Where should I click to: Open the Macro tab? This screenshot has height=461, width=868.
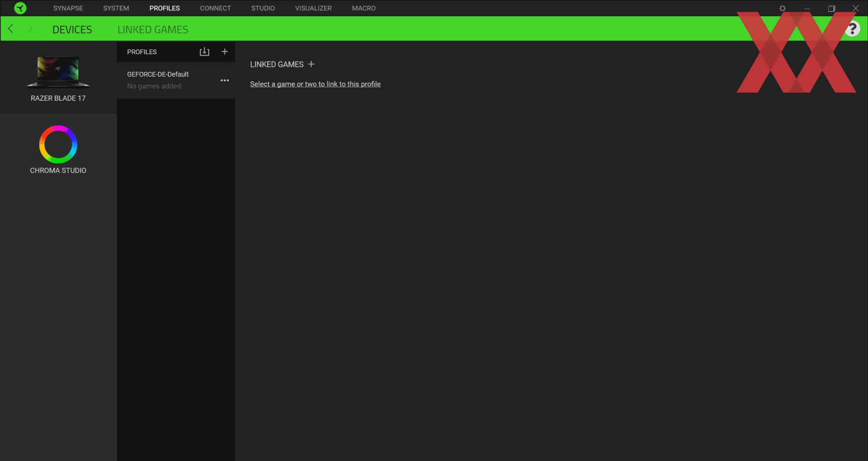coord(364,8)
